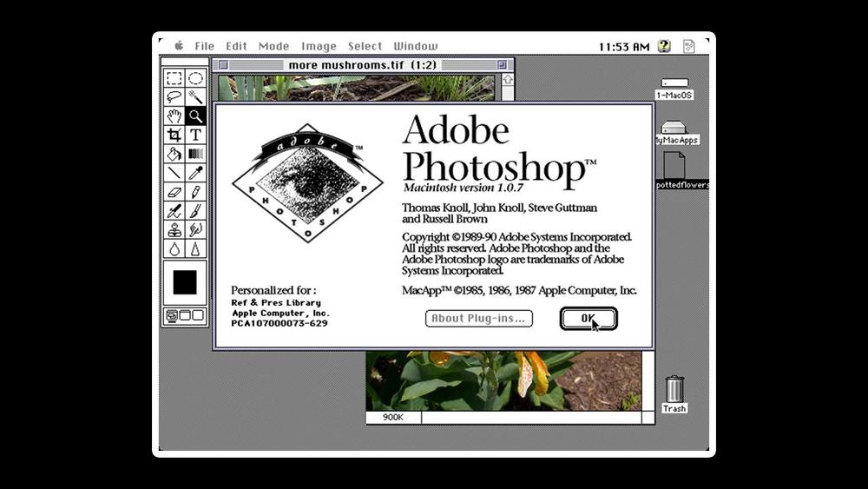Open the Image menu

pos(319,47)
